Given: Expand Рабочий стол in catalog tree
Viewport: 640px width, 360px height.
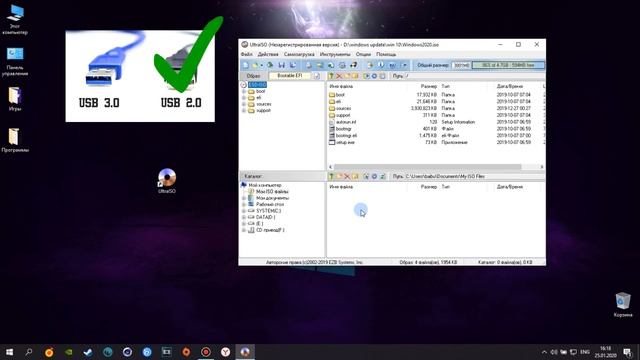Looking at the screenshot, I should click(244, 204).
